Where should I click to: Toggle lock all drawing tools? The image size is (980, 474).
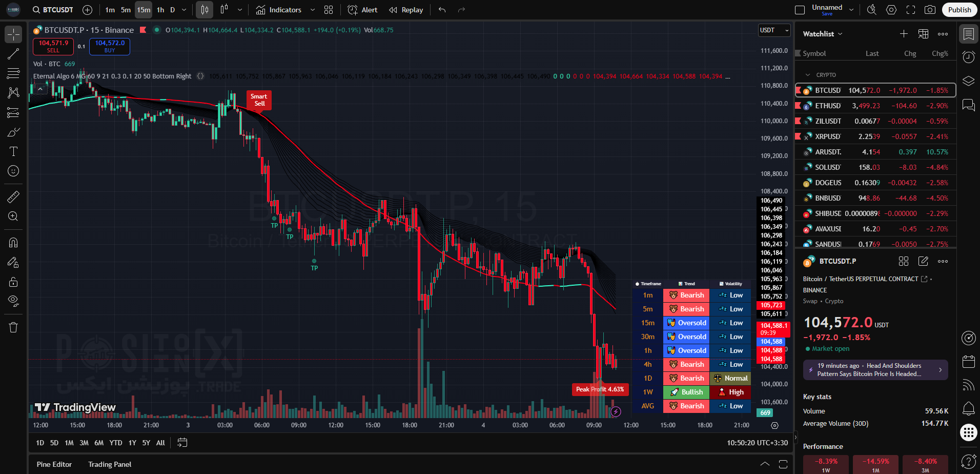pos(13,282)
